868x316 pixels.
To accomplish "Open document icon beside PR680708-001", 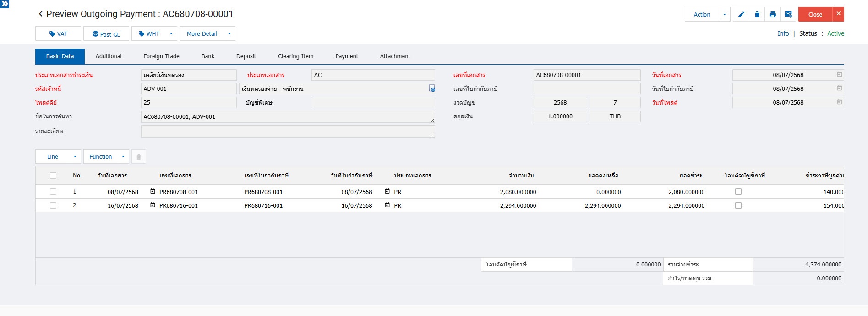I will 153,192.
